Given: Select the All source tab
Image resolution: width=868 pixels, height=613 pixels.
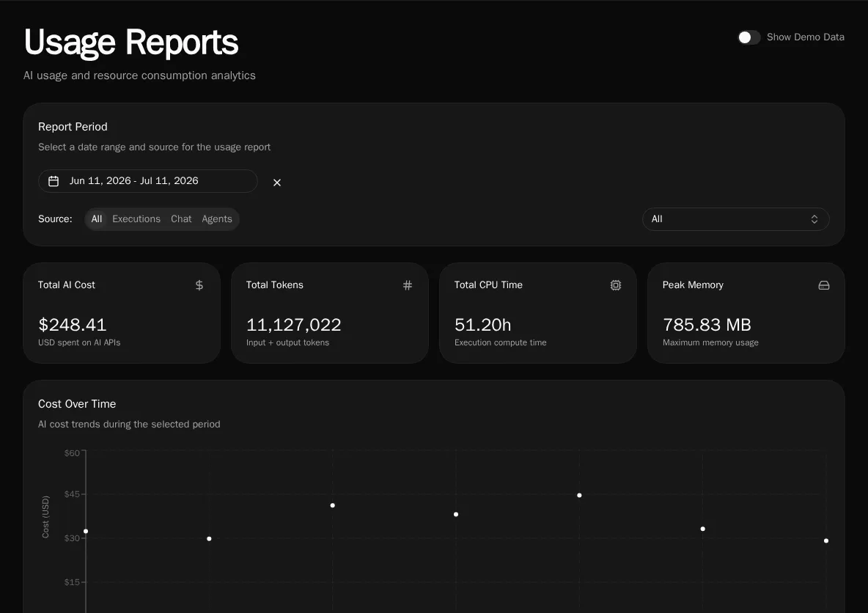Looking at the screenshot, I should tap(96, 219).
